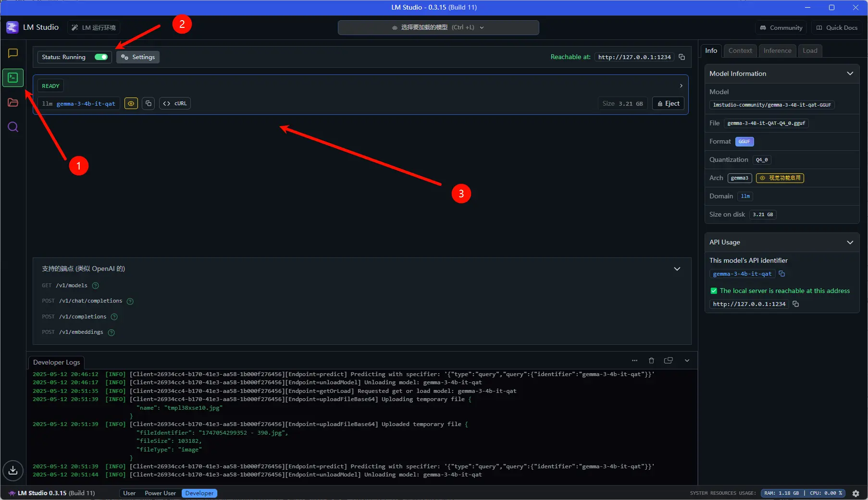Click the RAM usage indicator
This screenshot has width=868, height=500.
click(781, 493)
